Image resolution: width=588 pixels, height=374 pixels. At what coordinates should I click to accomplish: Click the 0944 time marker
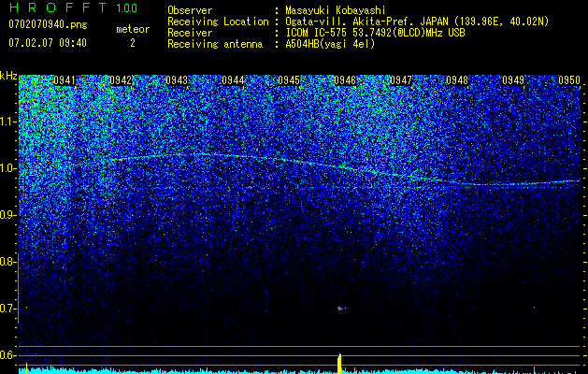[x=233, y=80]
